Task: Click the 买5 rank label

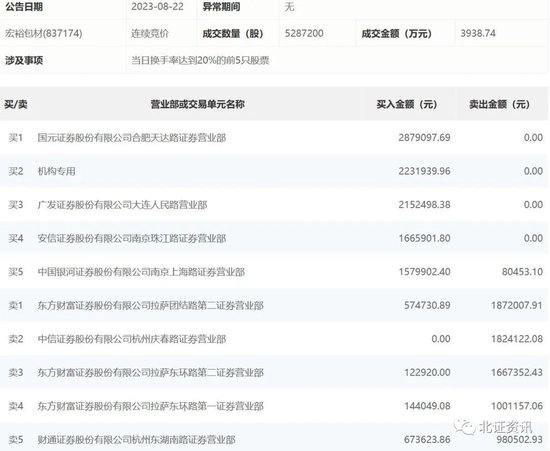Action: (x=16, y=272)
